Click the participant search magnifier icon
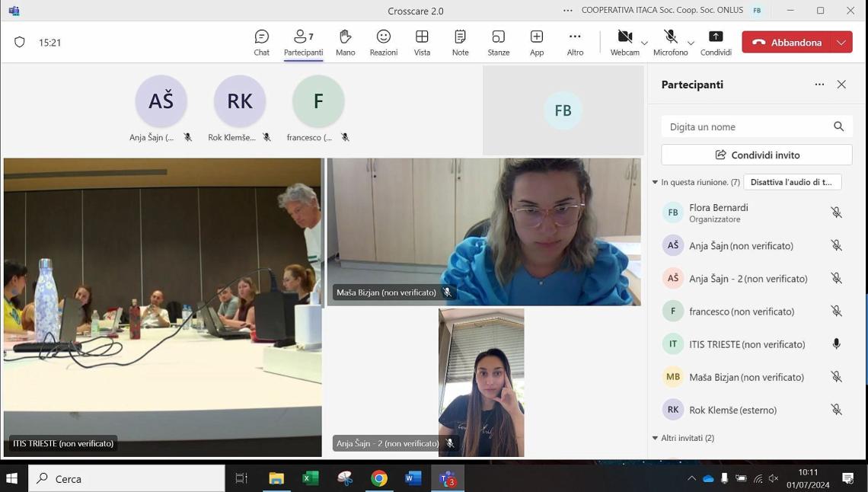Screen dimensions: 868x492 (x=838, y=126)
